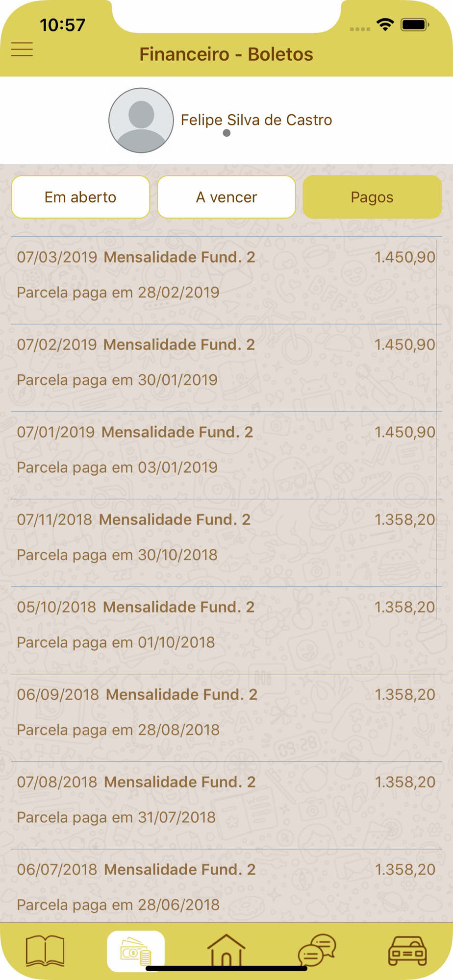Open boleto due 07/03/2019
Viewport: 453px width, 980px height.
[x=226, y=280]
